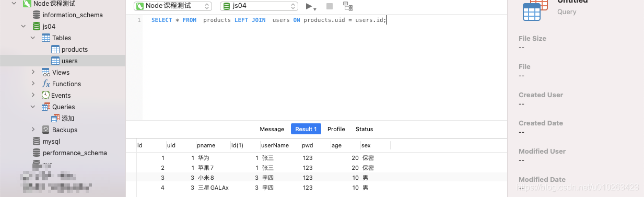Screen dimensions: 644x197
Task: Collapse the js04 database node
Action: [x=24, y=27]
